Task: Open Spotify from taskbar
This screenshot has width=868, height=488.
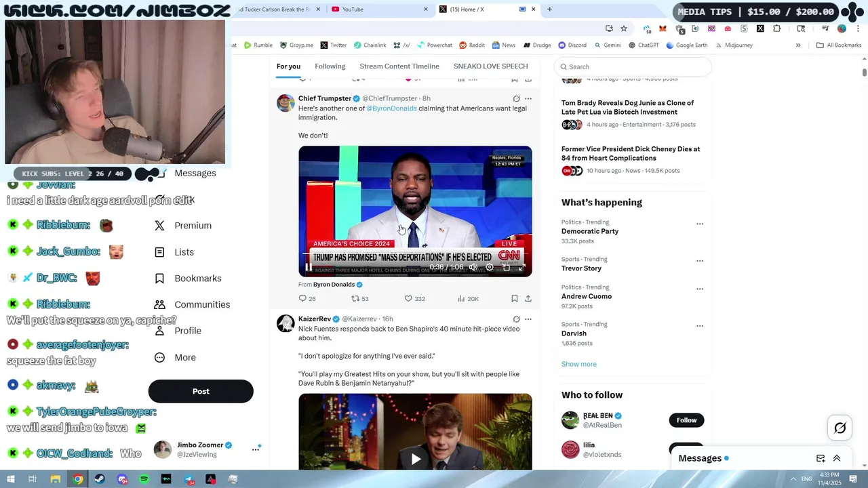Action: [144, 479]
